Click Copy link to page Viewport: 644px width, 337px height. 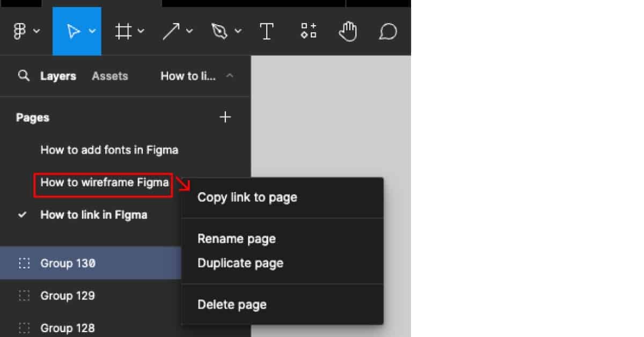coord(247,197)
